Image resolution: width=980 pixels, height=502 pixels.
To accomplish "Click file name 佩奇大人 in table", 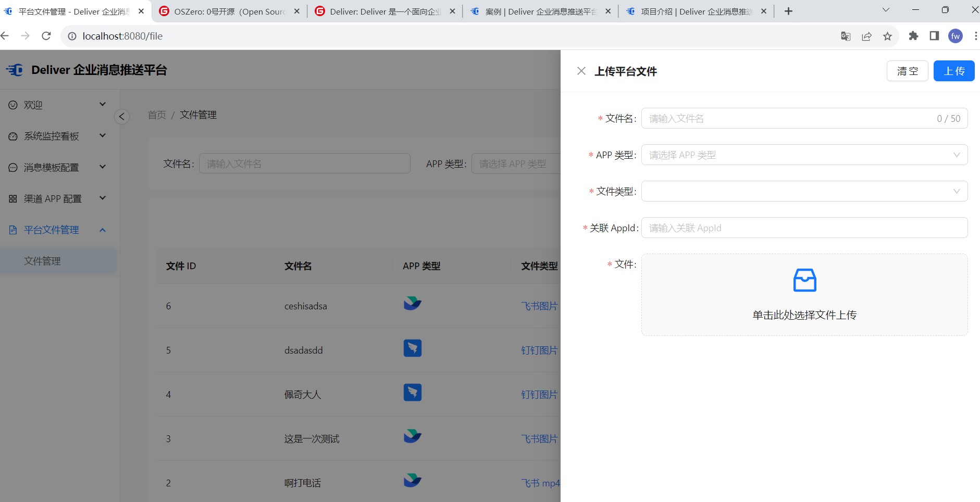I will (303, 394).
